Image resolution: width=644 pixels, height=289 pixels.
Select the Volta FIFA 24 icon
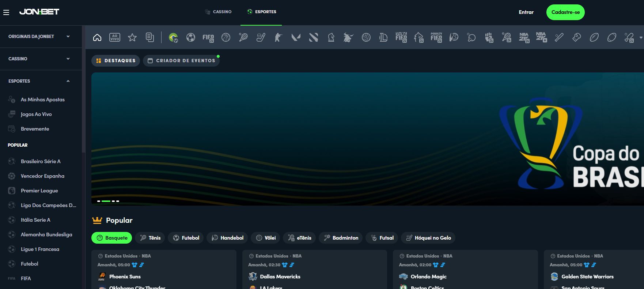[401, 37]
